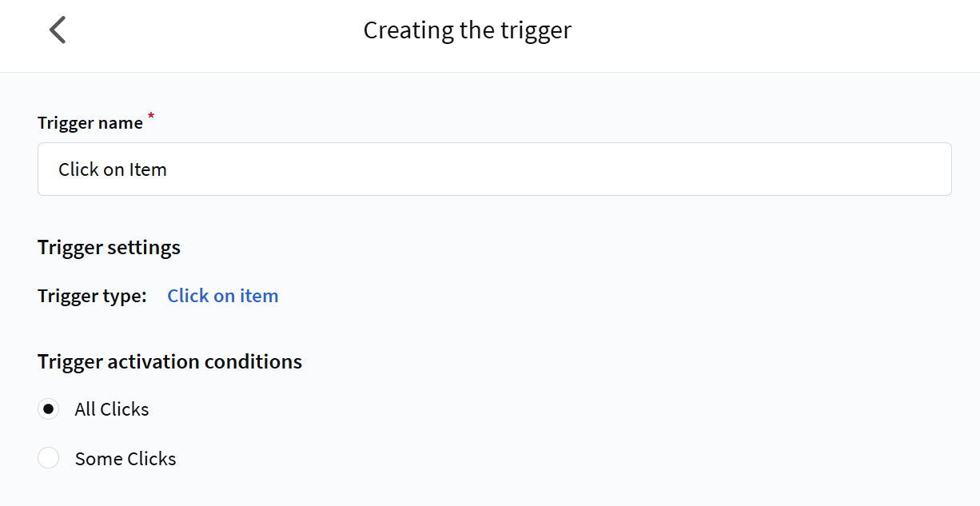
Task: Click the word 'item' in the blue link
Action: point(259,296)
